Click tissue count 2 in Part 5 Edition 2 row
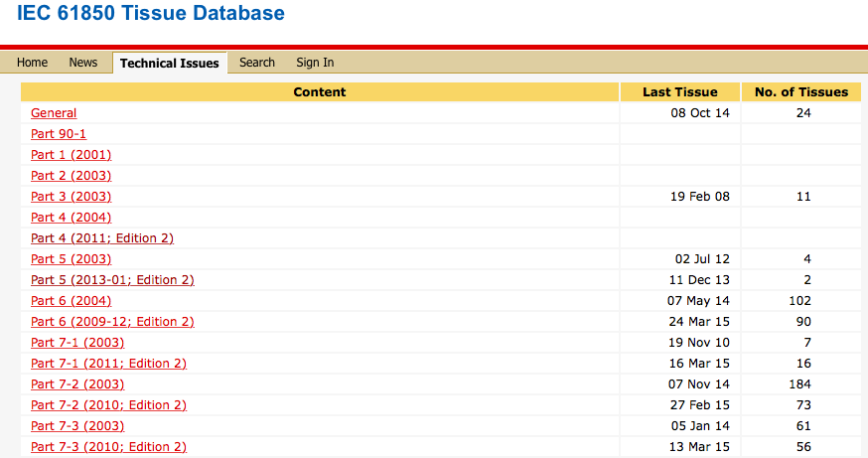Image resolution: width=868 pixels, height=458 pixels. point(807,280)
